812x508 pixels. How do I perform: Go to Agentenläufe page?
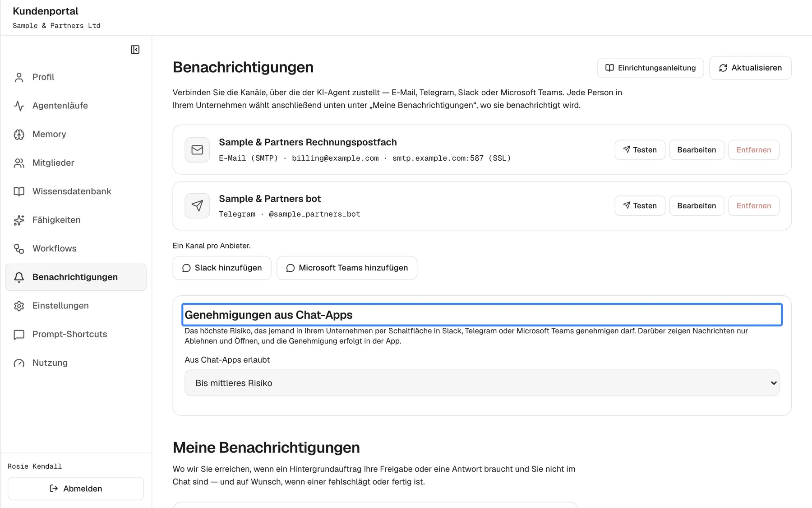[x=76, y=106]
